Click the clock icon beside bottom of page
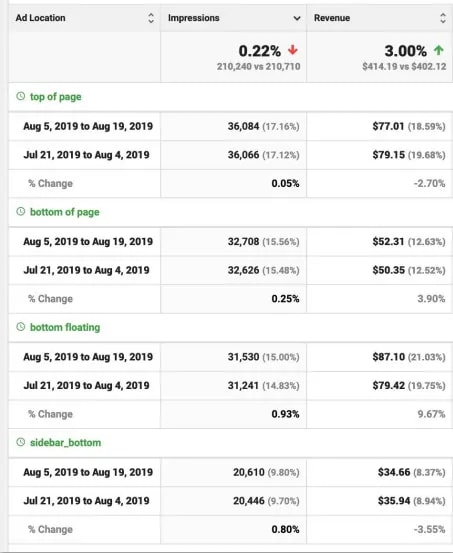 (x=21, y=211)
